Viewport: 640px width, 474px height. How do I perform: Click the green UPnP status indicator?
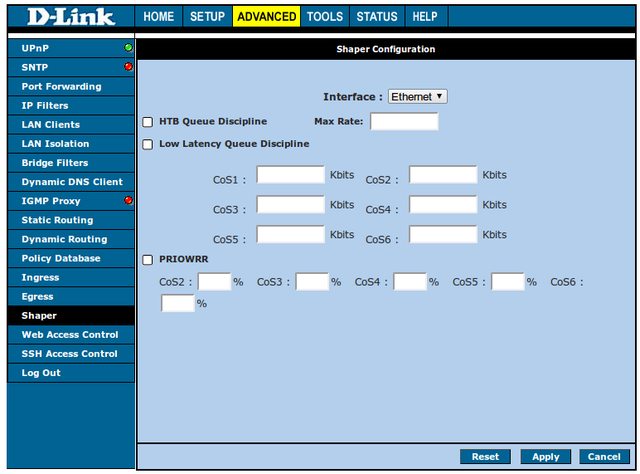[129, 48]
